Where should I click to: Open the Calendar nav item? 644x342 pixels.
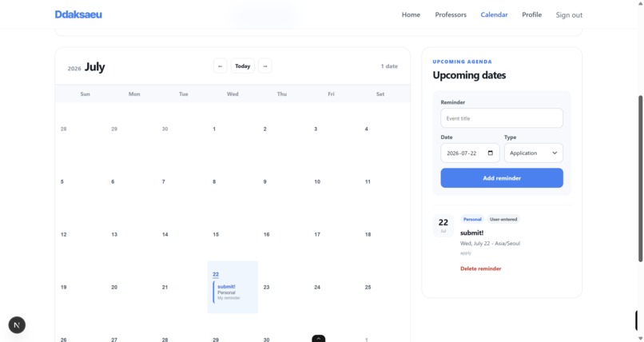coord(494,14)
